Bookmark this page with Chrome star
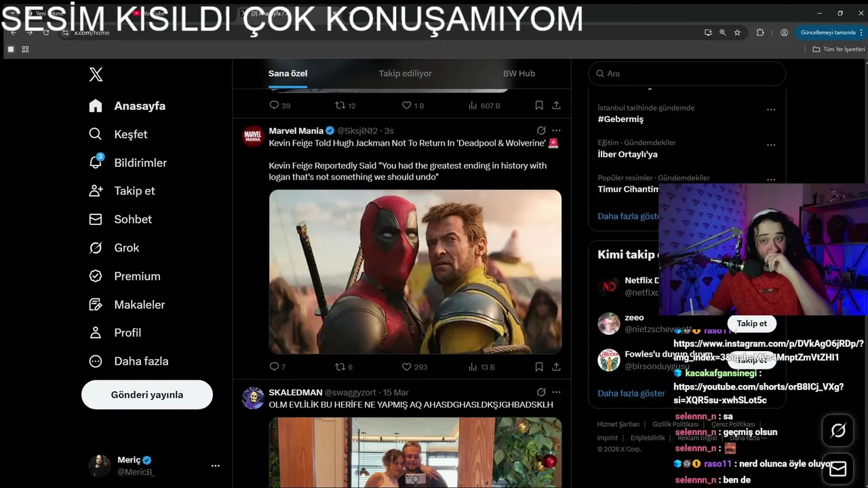Image resolution: width=868 pixels, height=488 pixels. (x=737, y=33)
